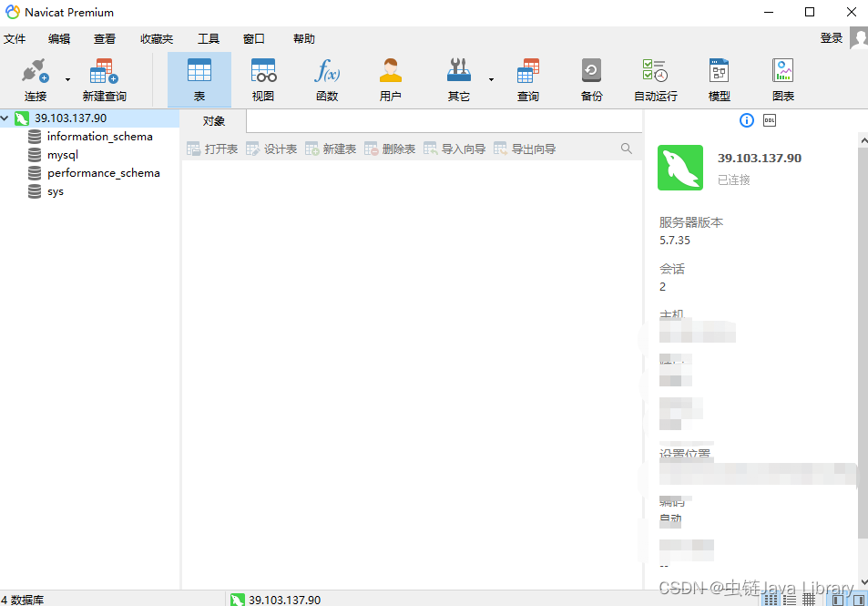The image size is (868, 606).
Task: Open the 窗口 menu
Action: pos(254,39)
